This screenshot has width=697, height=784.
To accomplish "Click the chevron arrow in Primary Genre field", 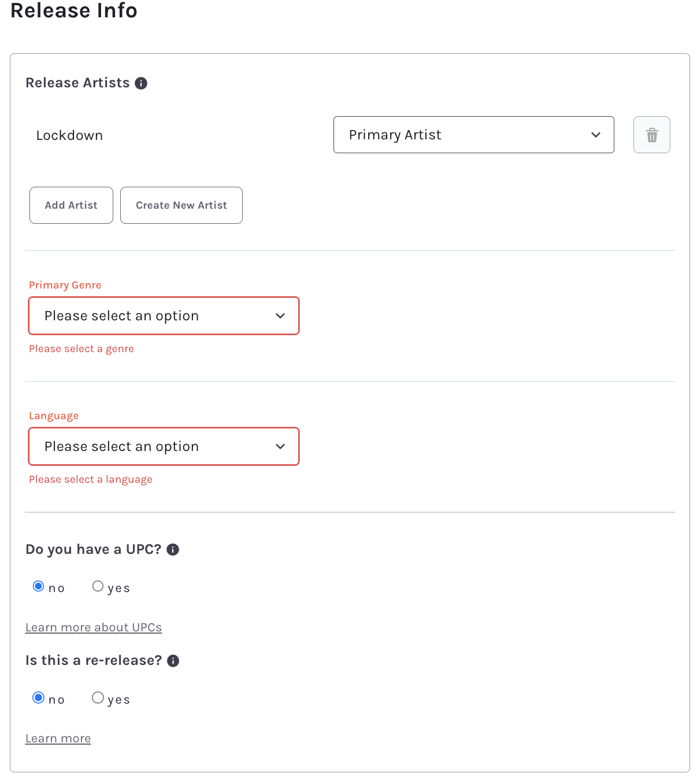I will pyautogui.click(x=280, y=316).
